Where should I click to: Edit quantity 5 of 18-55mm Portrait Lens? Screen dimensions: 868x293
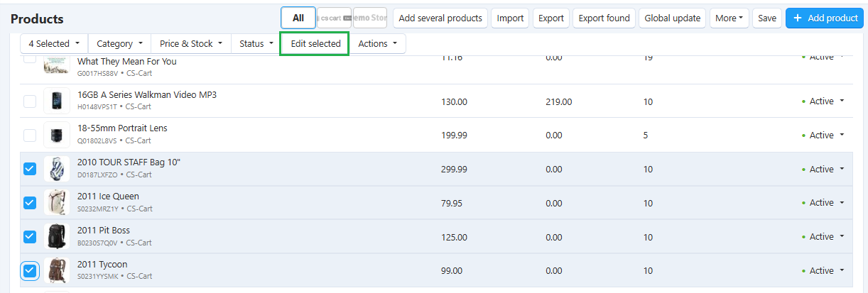point(646,135)
